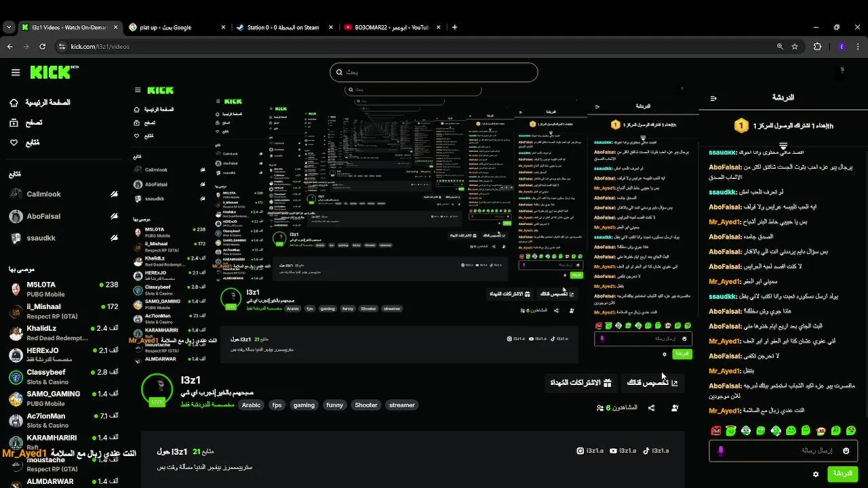The image size is (868, 488).
Task: Select the Arabic tag chip
Action: (251, 405)
